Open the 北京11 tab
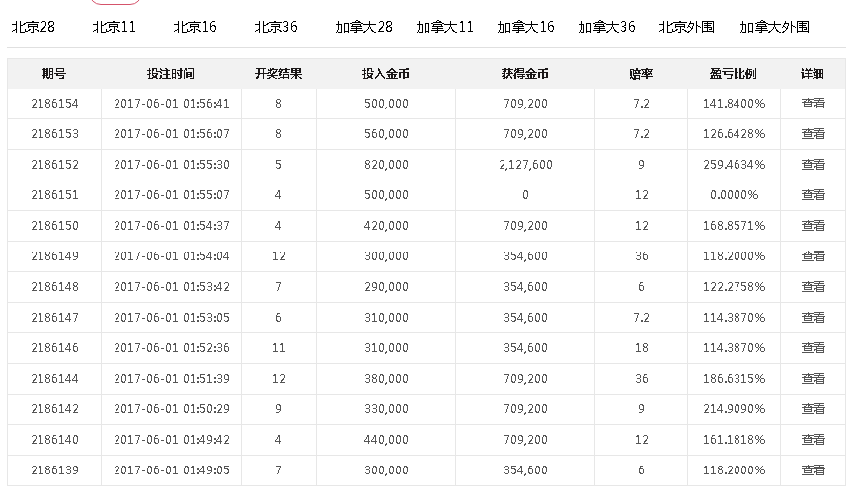The image size is (853, 504). 114,27
